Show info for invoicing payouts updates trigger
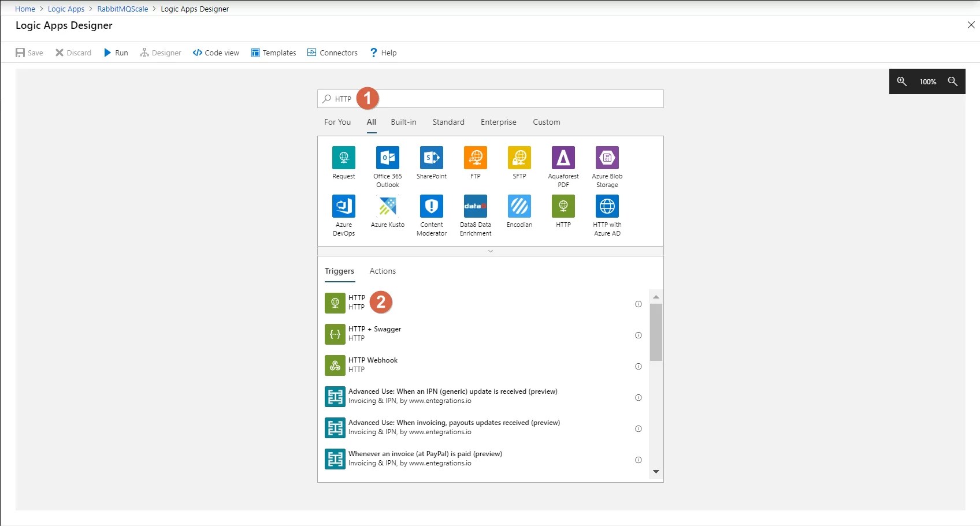The width and height of the screenshot is (980, 526). (x=639, y=429)
